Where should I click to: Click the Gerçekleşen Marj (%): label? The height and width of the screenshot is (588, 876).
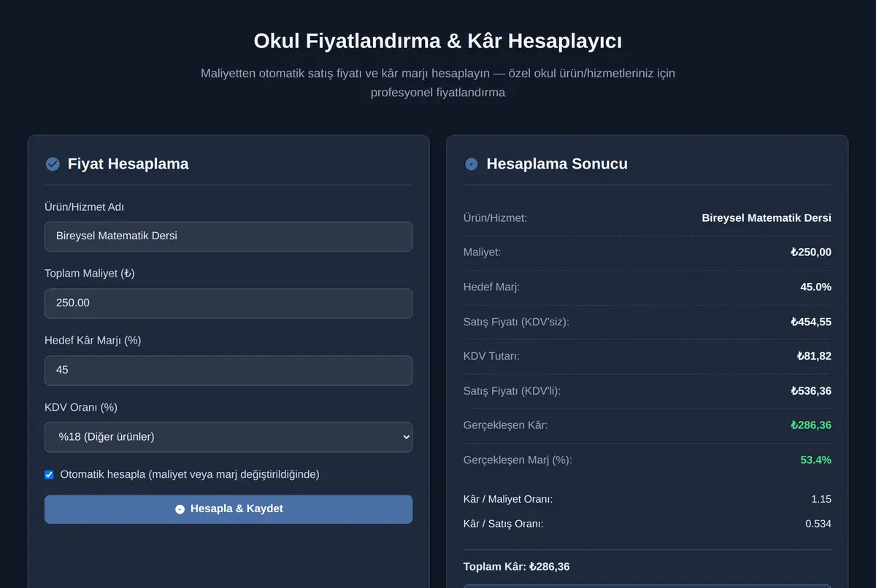click(x=518, y=460)
